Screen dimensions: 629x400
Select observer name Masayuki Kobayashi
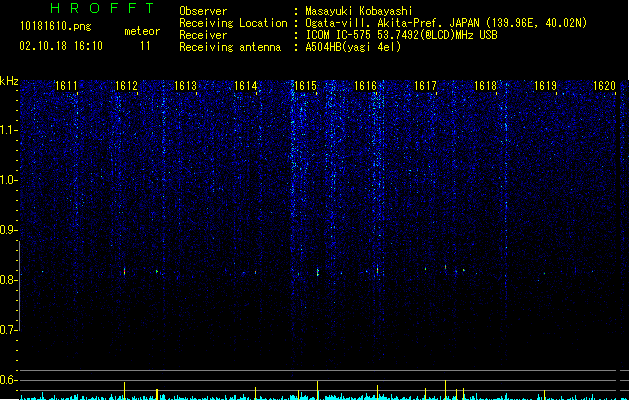(x=359, y=11)
